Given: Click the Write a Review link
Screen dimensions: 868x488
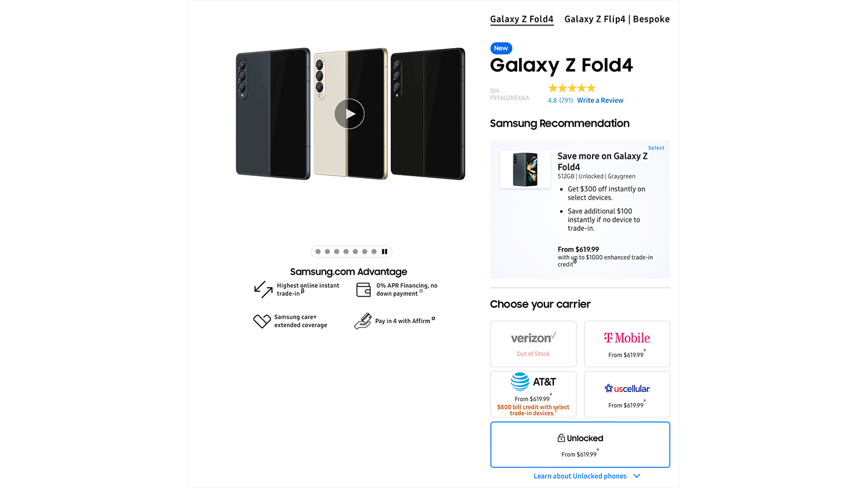Looking at the screenshot, I should (600, 101).
